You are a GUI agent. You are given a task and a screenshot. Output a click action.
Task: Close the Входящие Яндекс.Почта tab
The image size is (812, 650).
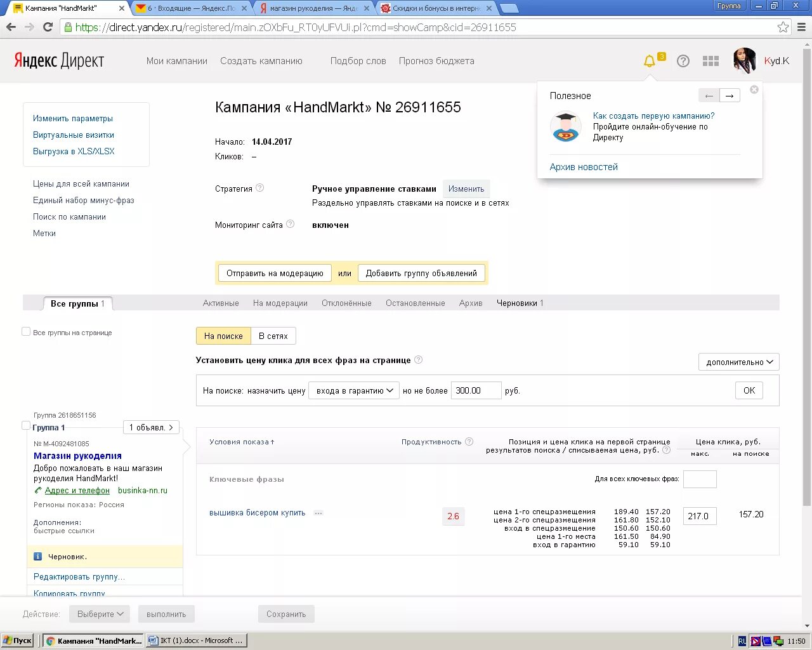244,8
